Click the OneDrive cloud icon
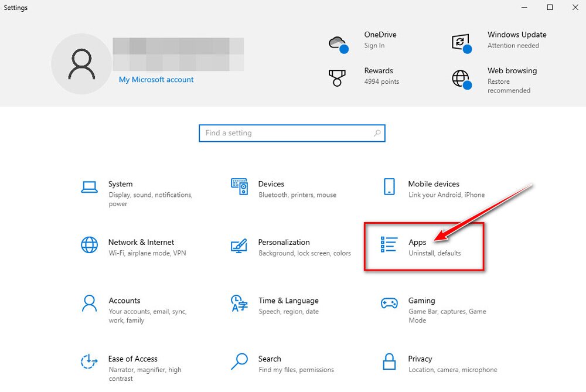Image resolution: width=586 pixels, height=392 pixels. click(339, 45)
